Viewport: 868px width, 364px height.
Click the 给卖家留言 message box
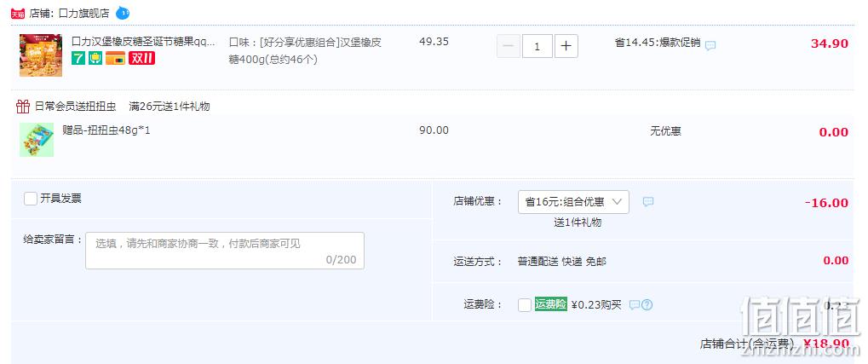(x=225, y=251)
